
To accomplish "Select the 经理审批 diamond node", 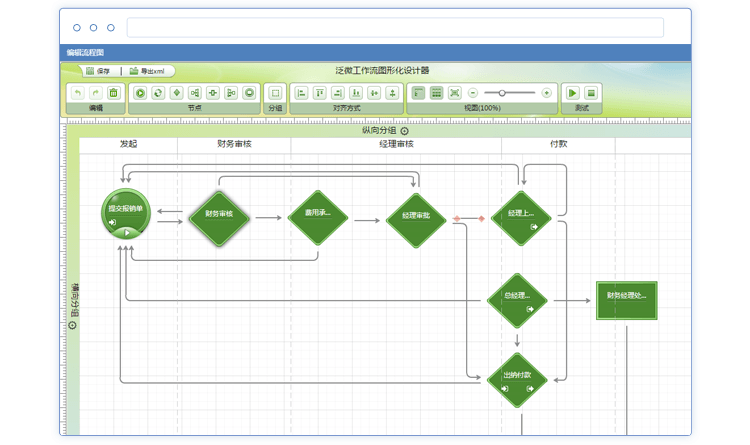I will coord(416,221).
